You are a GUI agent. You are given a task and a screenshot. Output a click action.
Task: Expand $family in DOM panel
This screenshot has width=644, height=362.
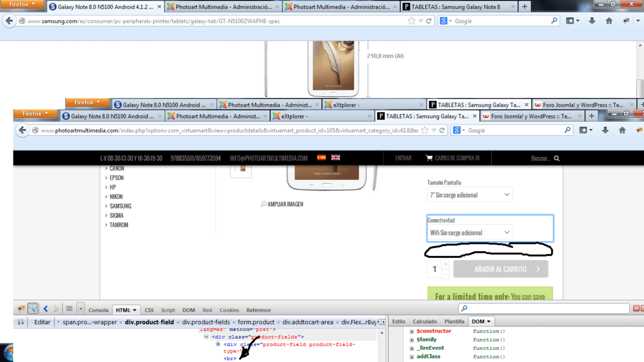(x=412, y=340)
